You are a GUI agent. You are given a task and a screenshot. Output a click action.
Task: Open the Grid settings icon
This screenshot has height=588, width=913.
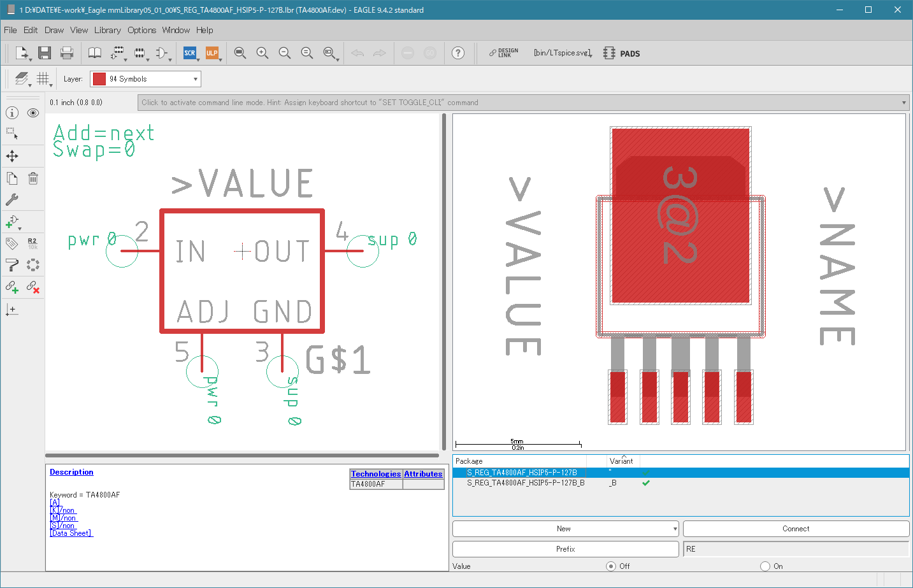tap(43, 78)
